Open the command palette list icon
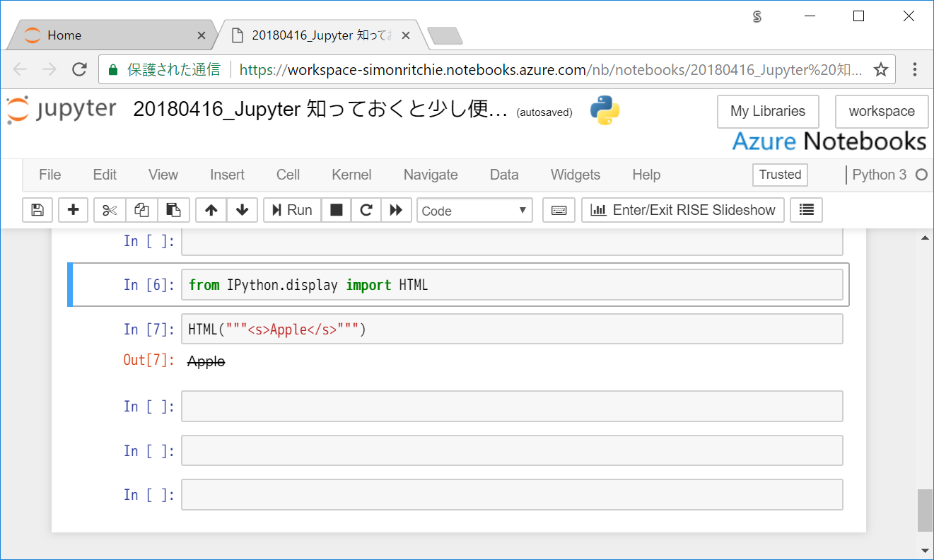Screen dimensions: 934x560 click(x=805, y=209)
